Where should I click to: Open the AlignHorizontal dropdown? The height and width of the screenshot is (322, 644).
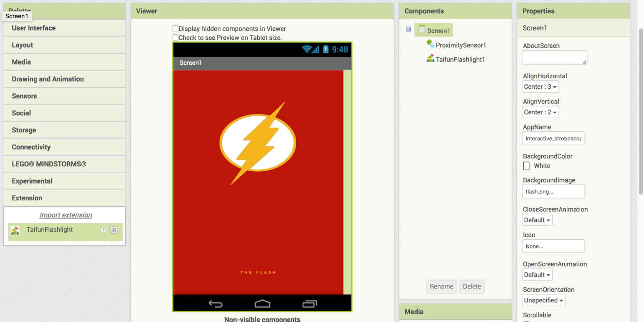coord(540,87)
